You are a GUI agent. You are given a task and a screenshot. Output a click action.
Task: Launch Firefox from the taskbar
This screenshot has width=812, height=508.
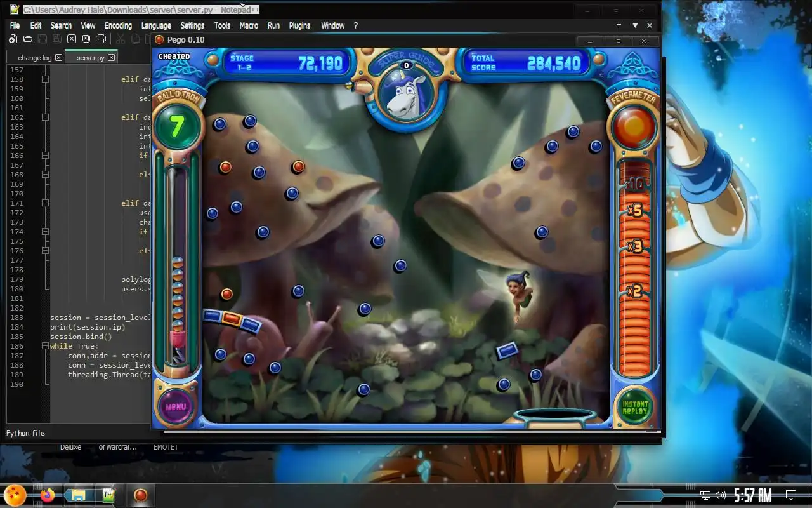pyautogui.click(x=48, y=495)
